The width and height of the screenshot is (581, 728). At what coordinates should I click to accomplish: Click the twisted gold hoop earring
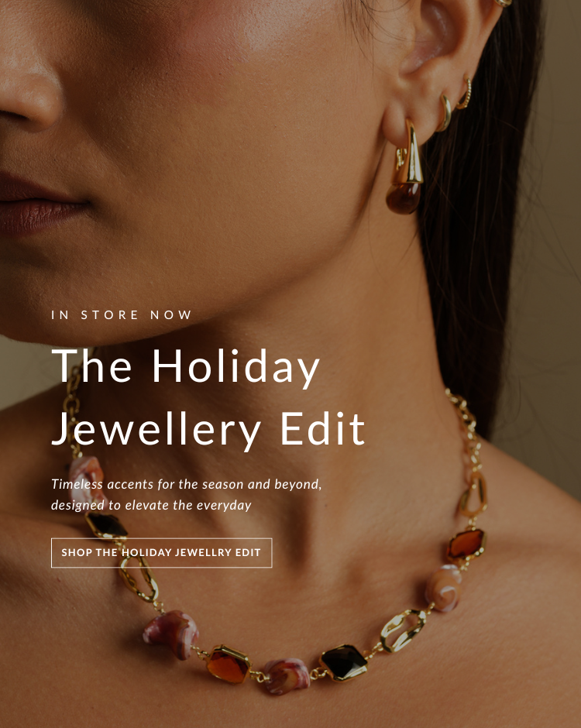click(465, 94)
